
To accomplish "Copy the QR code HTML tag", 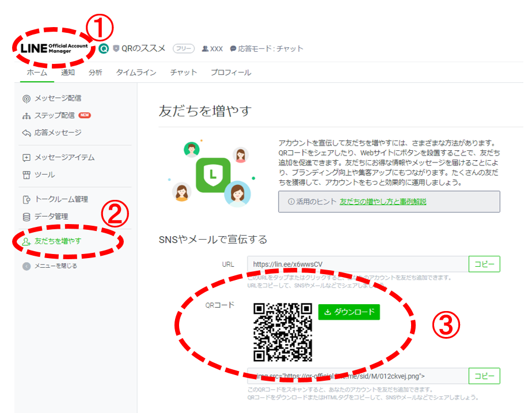I will pyautogui.click(x=484, y=376).
